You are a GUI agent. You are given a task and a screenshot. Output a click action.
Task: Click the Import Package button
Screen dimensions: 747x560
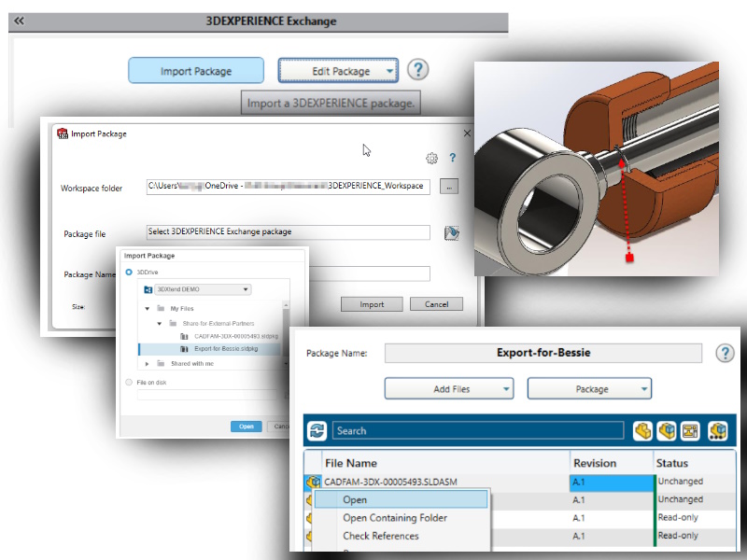pos(196,70)
